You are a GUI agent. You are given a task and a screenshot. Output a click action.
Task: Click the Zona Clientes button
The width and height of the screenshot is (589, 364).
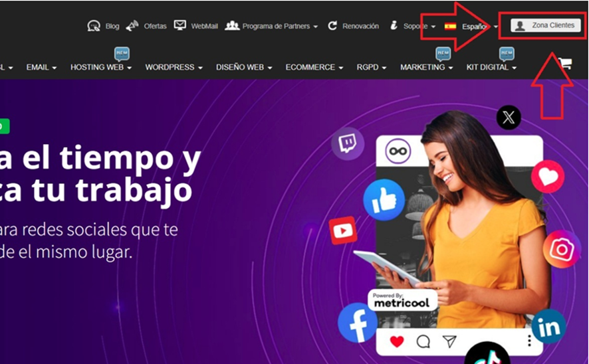(546, 25)
